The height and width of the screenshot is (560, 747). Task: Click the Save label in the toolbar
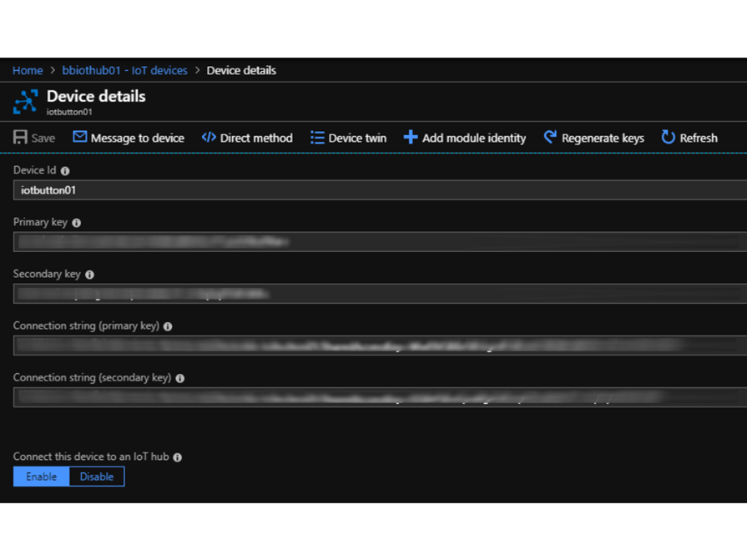[x=43, y=138]
